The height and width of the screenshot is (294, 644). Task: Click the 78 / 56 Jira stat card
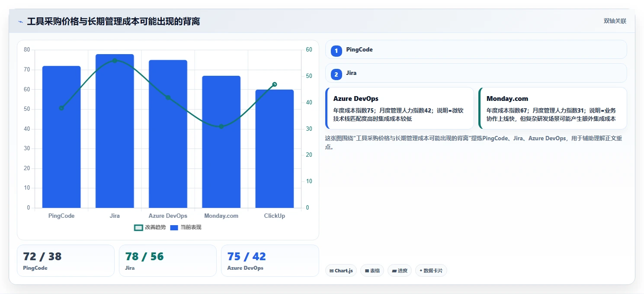[x=168, y=260]
